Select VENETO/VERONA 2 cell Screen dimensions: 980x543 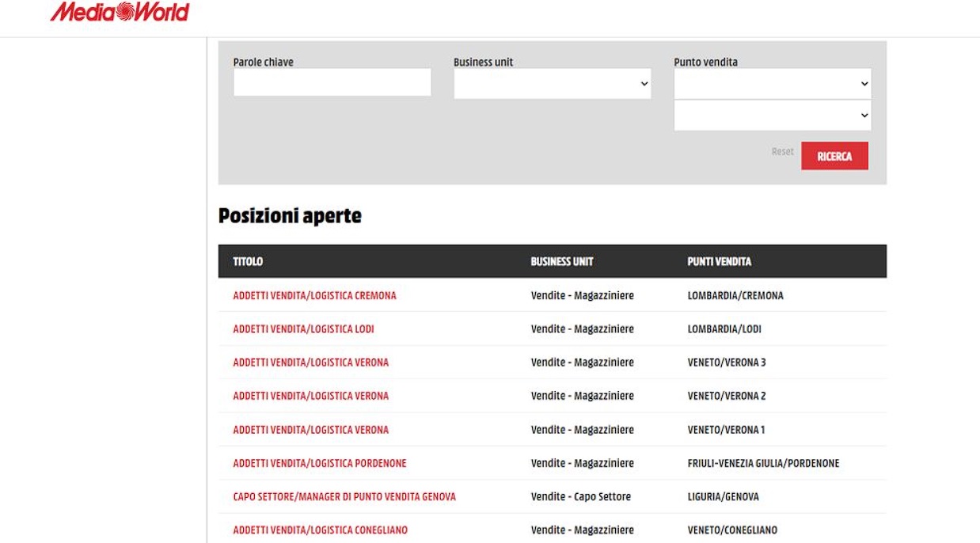pos(727,396)
